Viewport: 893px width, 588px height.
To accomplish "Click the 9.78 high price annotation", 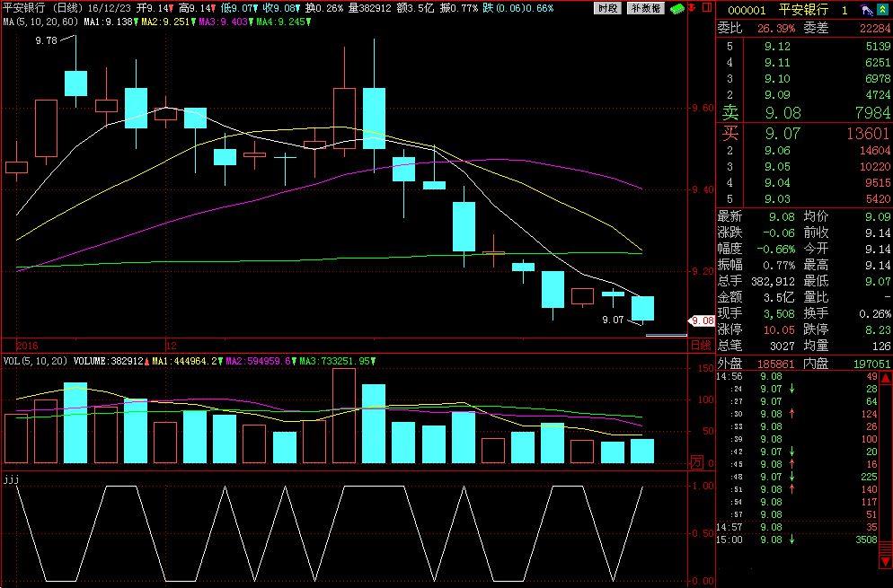I will [45, 41].
